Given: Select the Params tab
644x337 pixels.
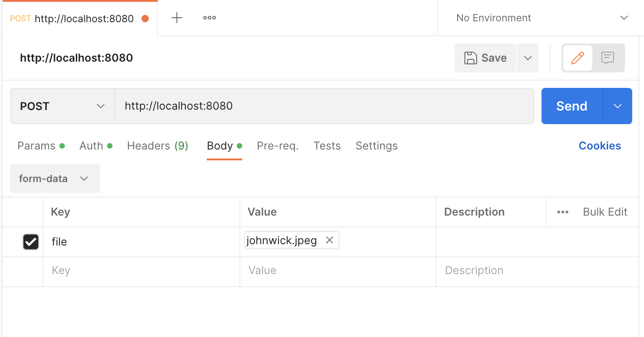Looking at the screenshot, I should click(36, 145).
